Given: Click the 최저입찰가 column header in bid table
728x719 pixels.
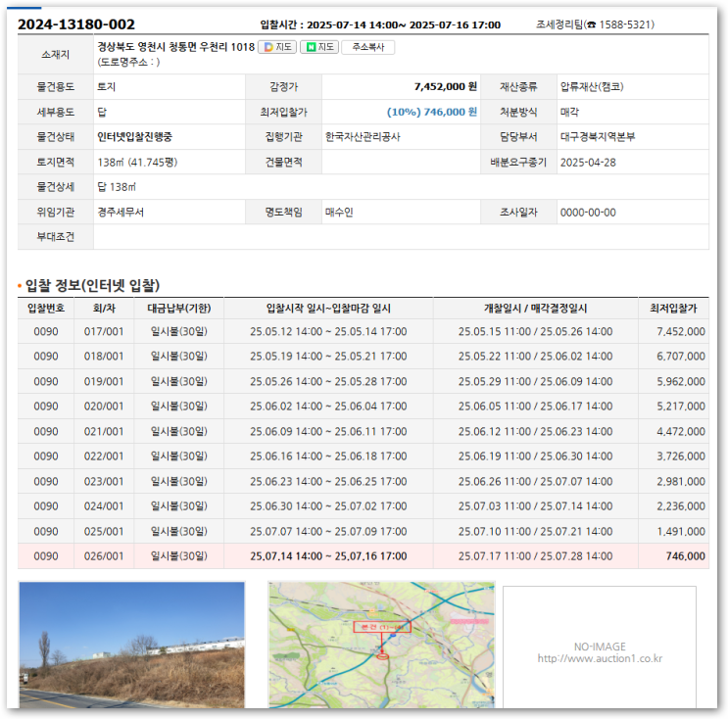Looking at the screenshot, I should pyautogui.click(x=672, y=309).
